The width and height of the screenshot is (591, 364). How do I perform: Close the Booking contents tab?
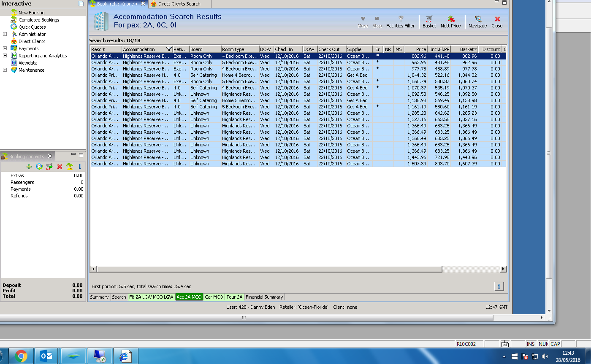click(x=49, y=156)
